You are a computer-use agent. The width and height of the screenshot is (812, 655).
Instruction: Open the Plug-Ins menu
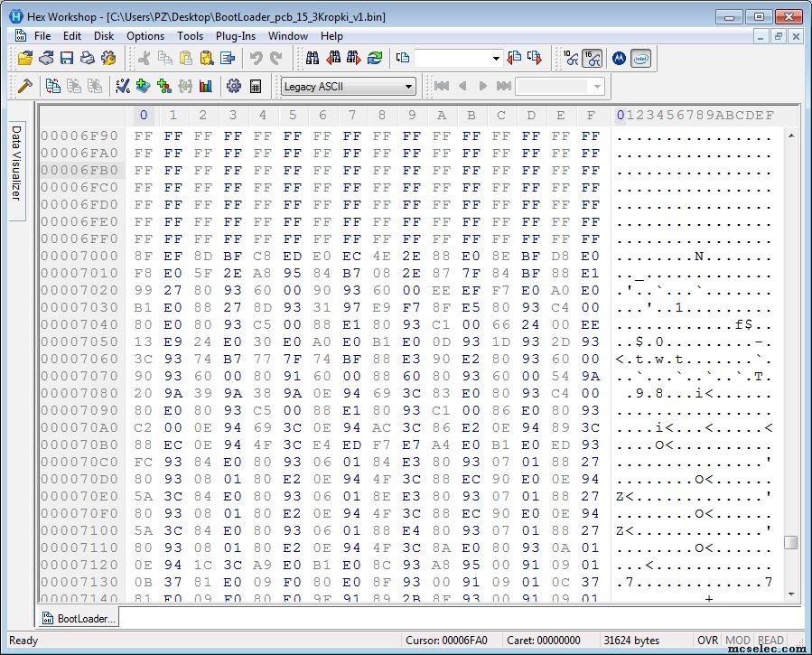coord(236,36)
